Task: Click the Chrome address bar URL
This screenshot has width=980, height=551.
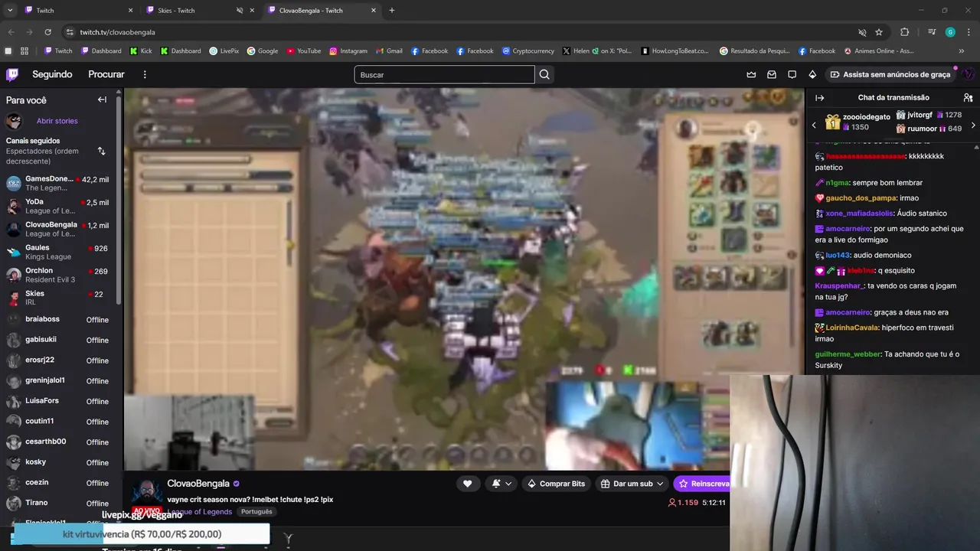Action: click(117, 32)
